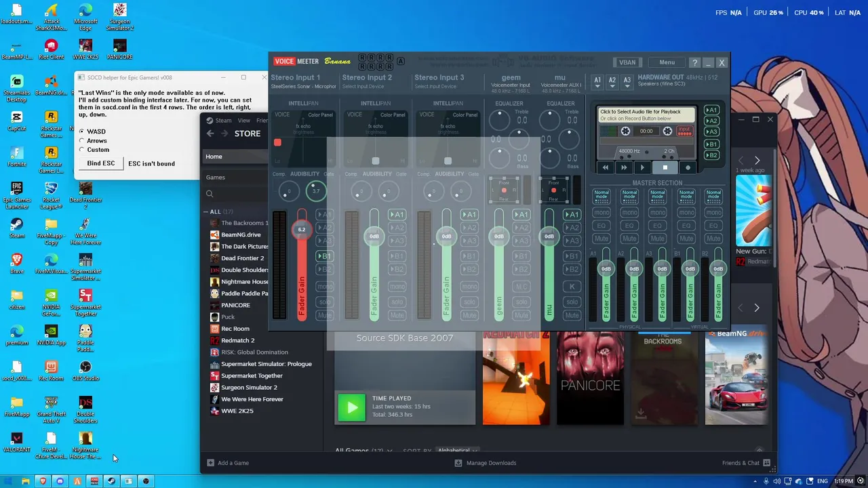Rewind the Voicemeeter cassette recorder
Viewport: 868px width, 488px height.
pos(606,167)
